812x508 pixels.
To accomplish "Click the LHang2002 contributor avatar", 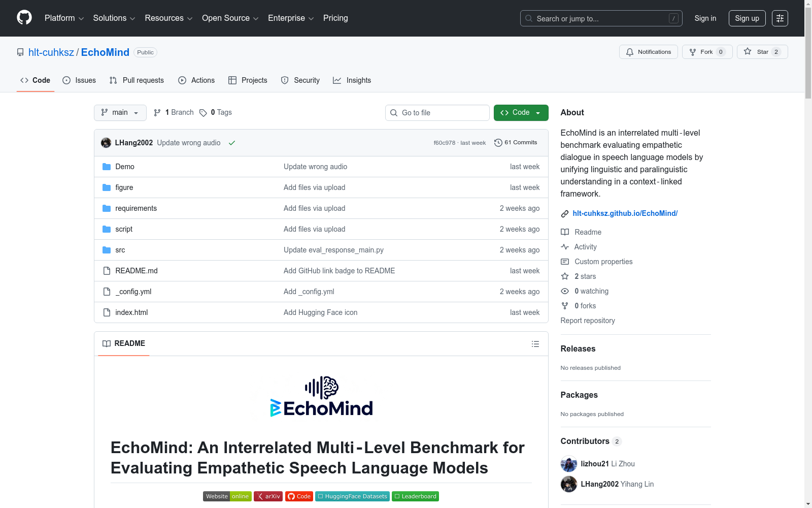I will coord(569,484).
